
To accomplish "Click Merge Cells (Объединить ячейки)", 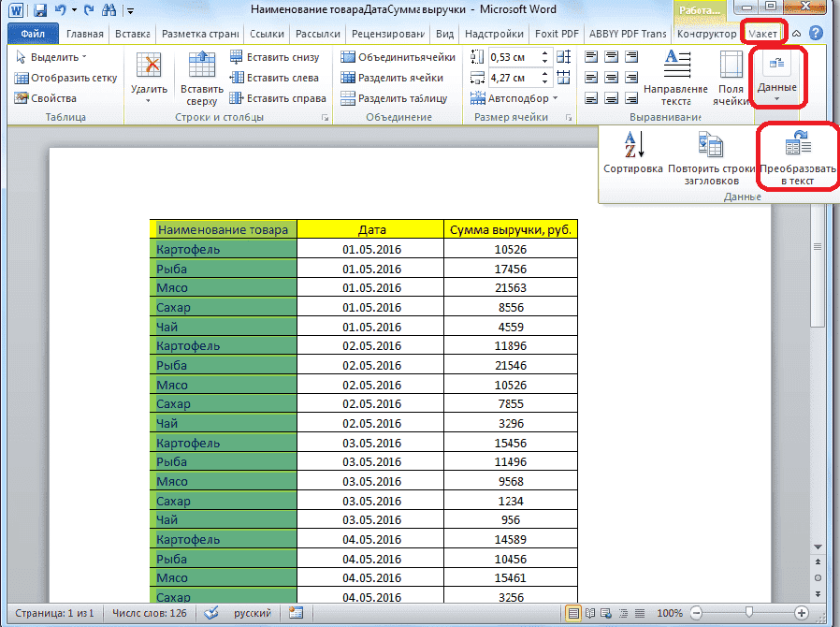I will 398,57.
